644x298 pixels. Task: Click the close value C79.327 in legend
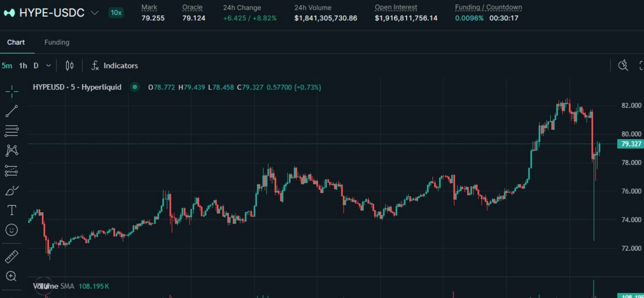[x=250, y=87]
